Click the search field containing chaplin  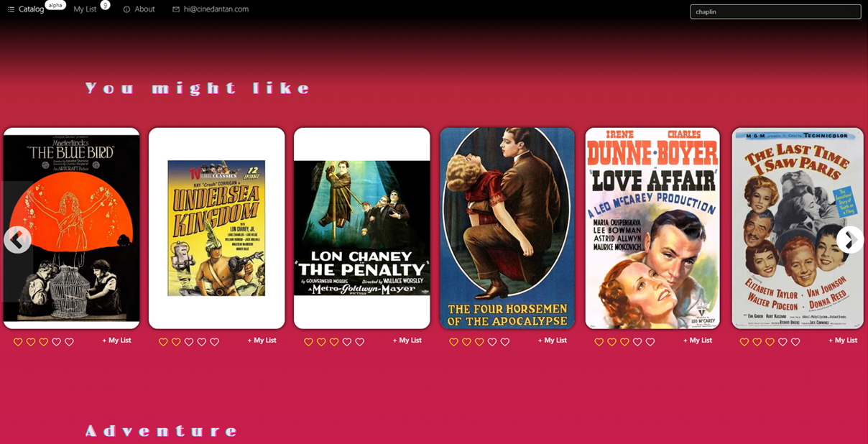coord(775,11)
